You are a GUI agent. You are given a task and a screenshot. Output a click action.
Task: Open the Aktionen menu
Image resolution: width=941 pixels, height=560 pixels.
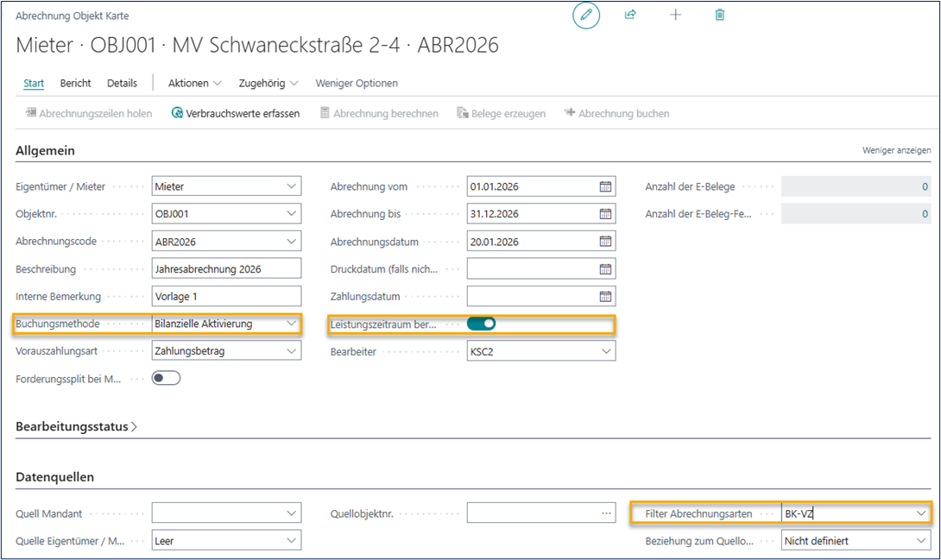[x=194, y=83]
